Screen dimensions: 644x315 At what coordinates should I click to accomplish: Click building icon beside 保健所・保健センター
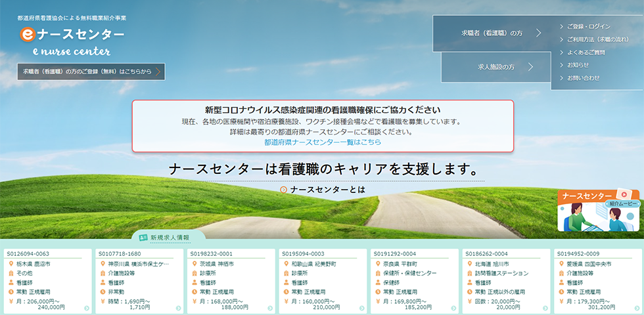point(379,273)
